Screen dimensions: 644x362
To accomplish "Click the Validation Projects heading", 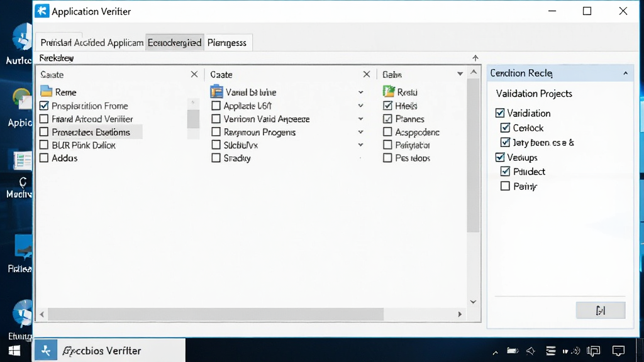I will [534, 94].
